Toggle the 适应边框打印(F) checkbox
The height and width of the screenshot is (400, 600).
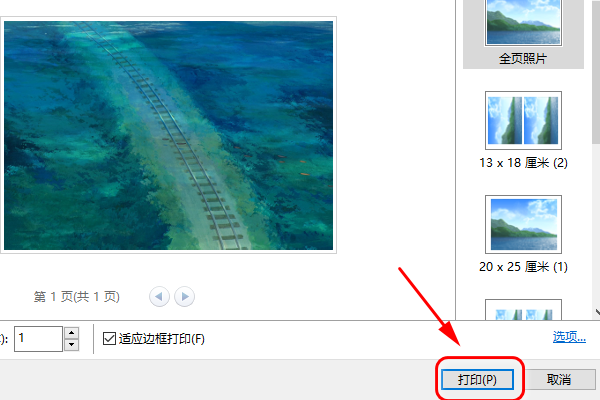(109, 339)
